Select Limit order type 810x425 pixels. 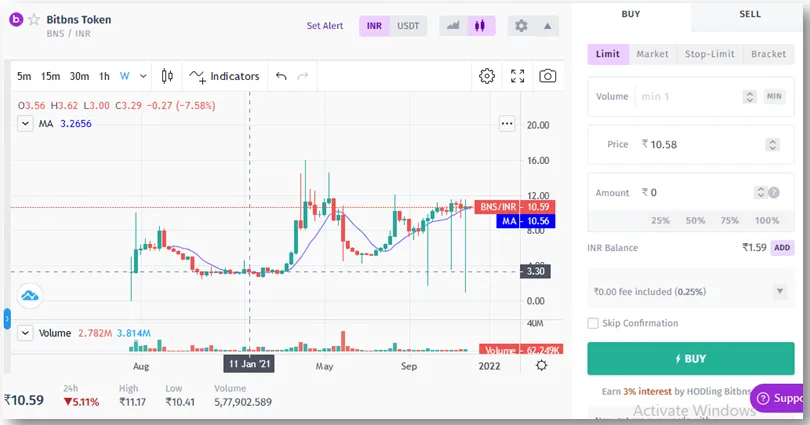point(608,54)
